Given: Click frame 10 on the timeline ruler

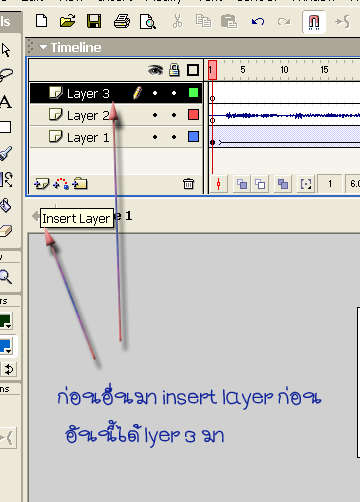Looking at the screenshot, I should pyautogui.click(x=284, y=70).
